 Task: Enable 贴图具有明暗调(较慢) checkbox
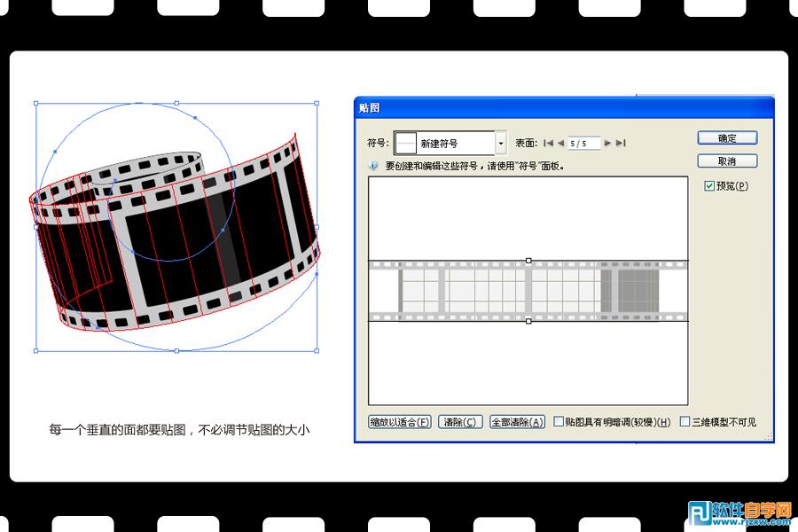559,421
